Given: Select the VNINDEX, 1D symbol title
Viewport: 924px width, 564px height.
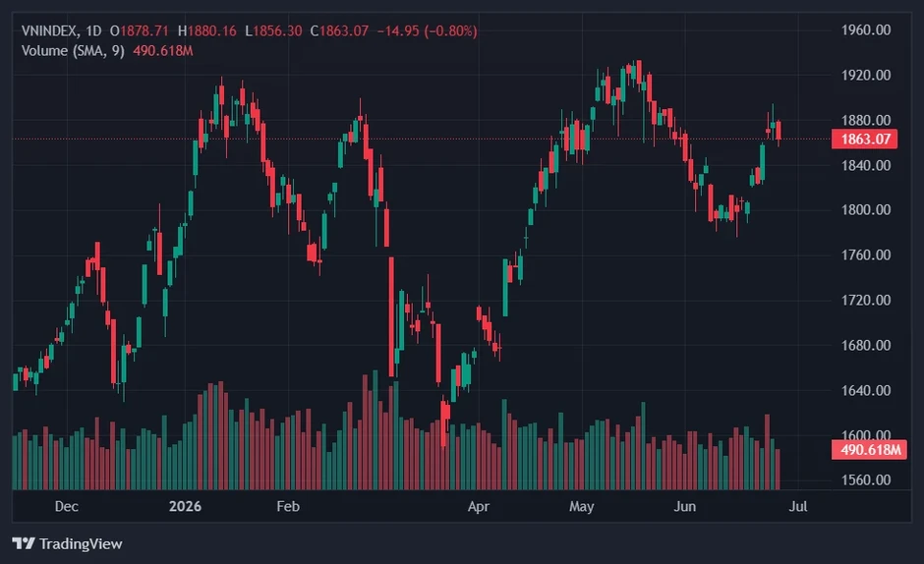Looking at the screenshot, I should (x=61, y=30).
